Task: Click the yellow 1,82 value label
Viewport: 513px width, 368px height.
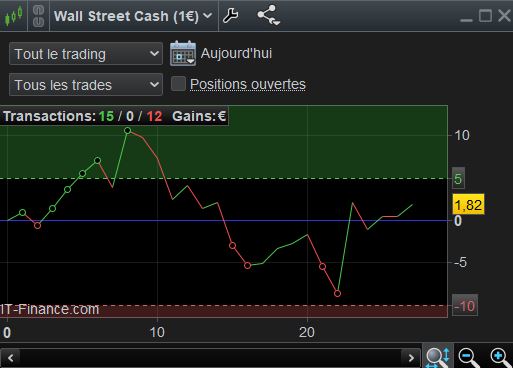Action: click(468, 204)
